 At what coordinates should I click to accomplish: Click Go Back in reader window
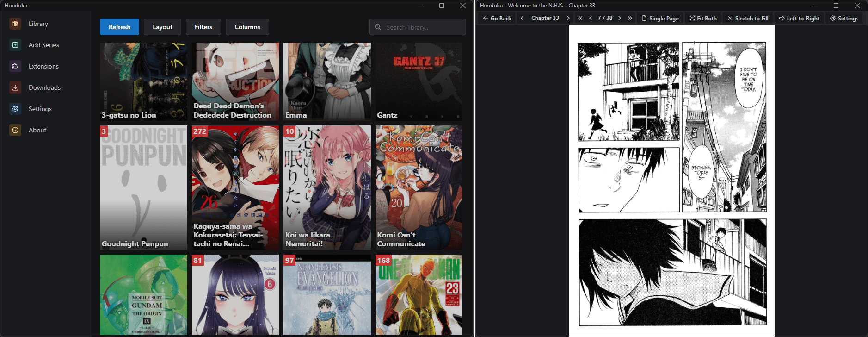tap(497, 18)
